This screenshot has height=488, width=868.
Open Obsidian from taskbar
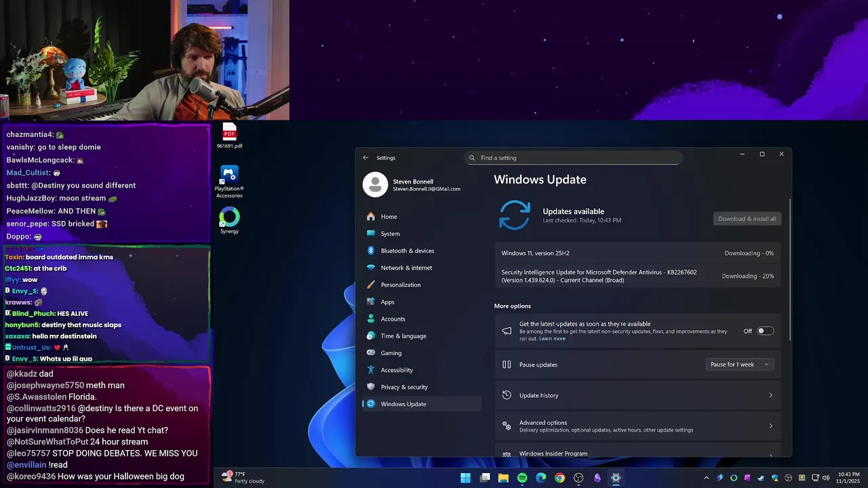[597, 478]
